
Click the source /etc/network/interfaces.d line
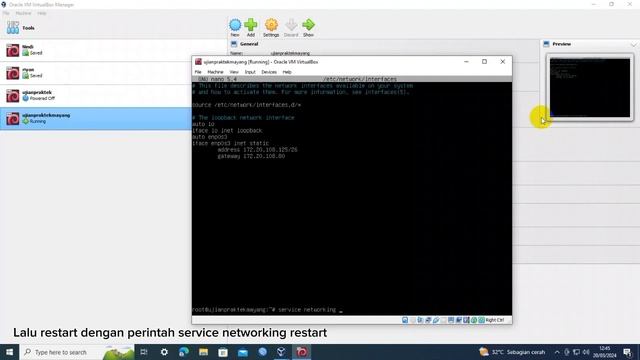point(246,105)
